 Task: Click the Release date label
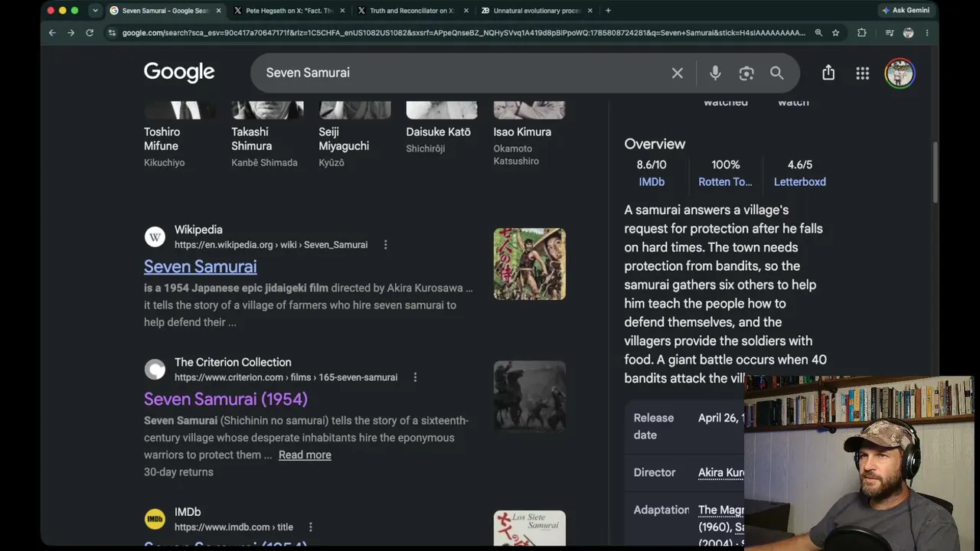click(654, 426)
